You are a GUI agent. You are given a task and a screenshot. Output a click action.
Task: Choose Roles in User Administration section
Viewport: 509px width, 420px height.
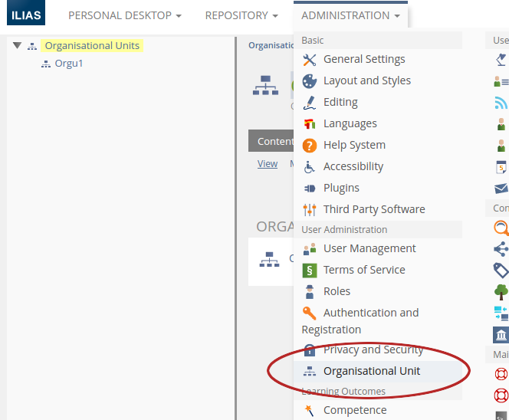point(337,292)
